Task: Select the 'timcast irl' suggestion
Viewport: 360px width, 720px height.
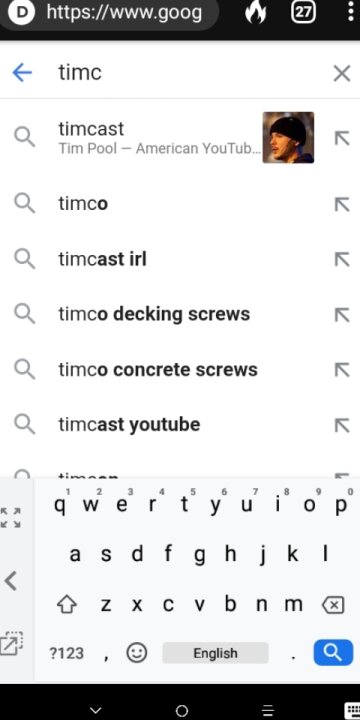Action: coord(180,259)
